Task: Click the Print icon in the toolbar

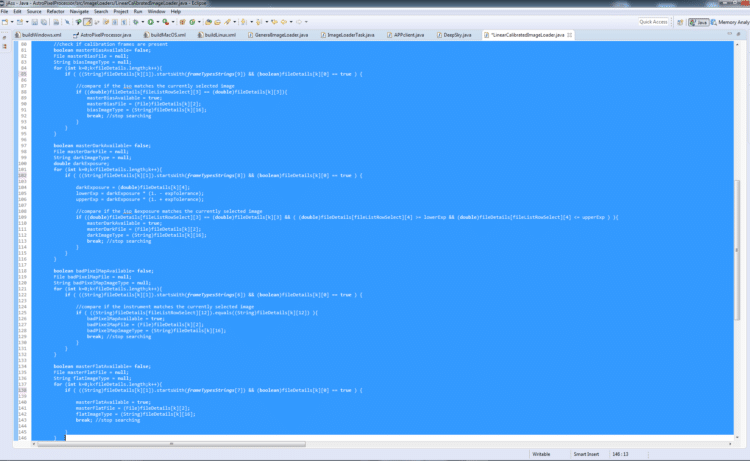Action: tap(56, 22)
